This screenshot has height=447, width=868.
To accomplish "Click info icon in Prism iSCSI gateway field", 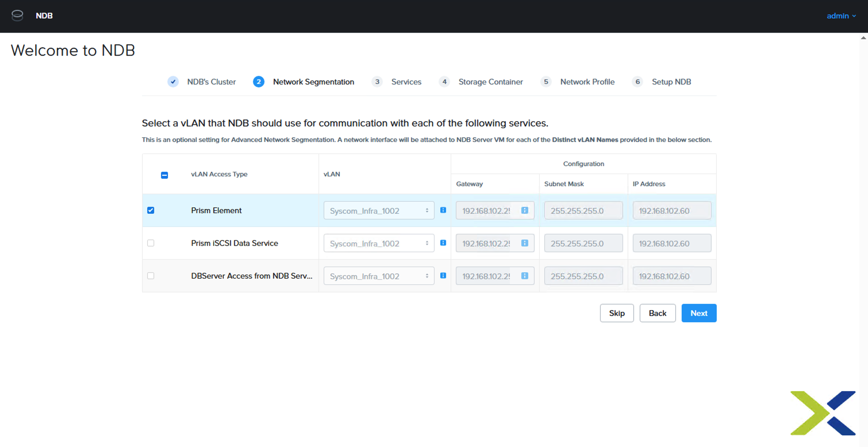I will (525, 243).
